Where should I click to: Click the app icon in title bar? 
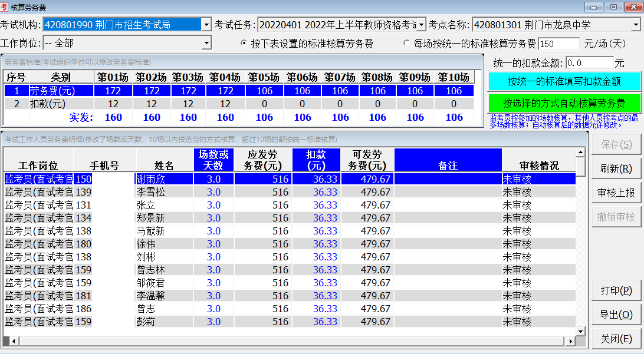(5, 7)
